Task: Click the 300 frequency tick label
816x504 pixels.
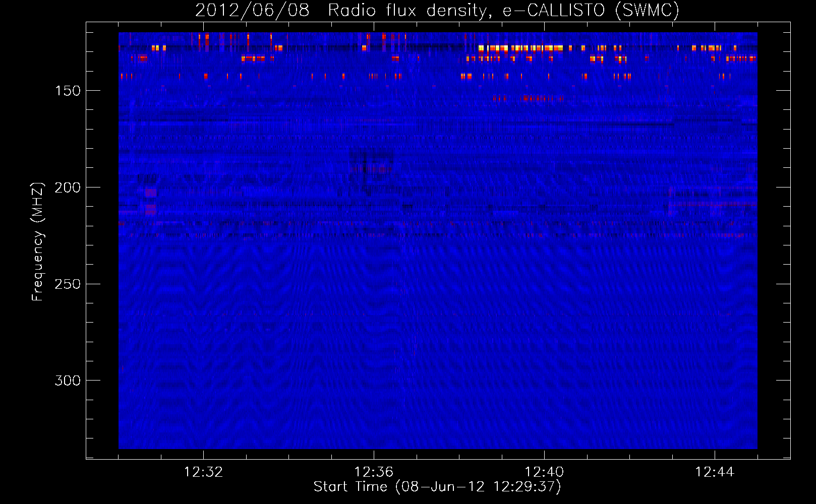Action: (68, 381)
